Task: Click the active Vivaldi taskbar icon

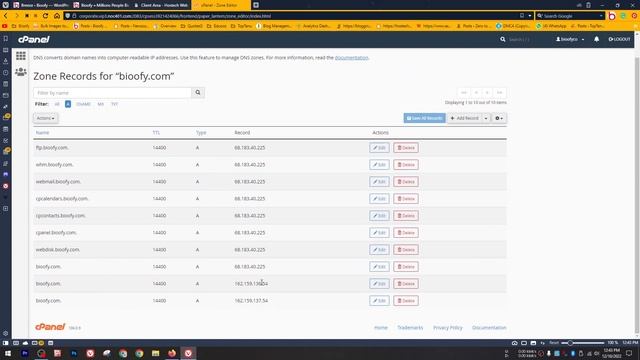Action: tap(188, 353)
